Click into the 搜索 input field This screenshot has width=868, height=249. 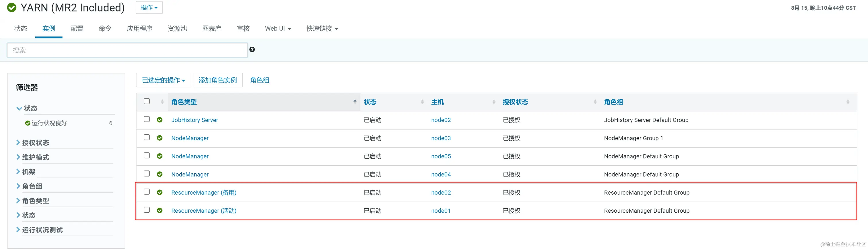[127, 50]
